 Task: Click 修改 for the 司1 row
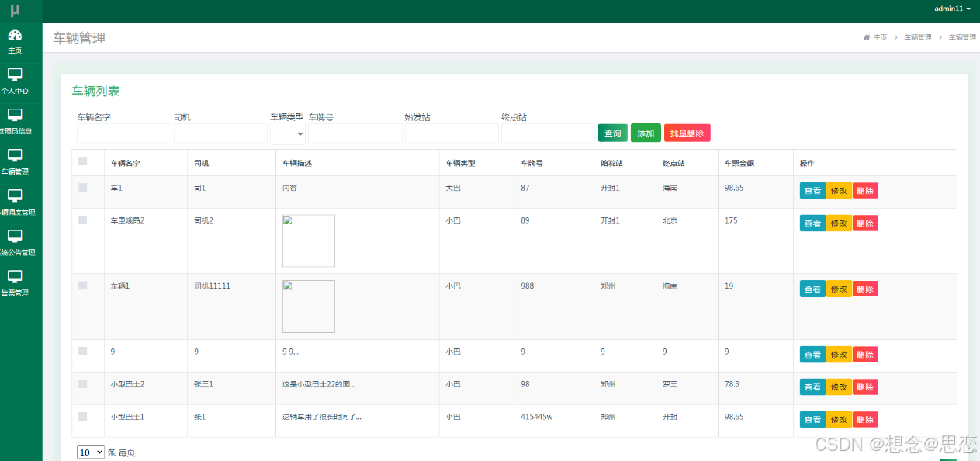[x=839, y=190]
